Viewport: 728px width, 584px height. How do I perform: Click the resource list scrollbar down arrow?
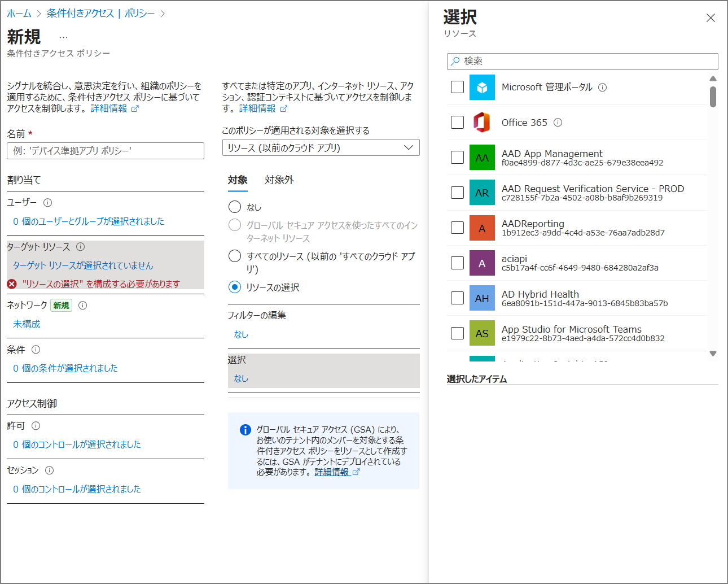pyautogui.click(x=713, y=354)
